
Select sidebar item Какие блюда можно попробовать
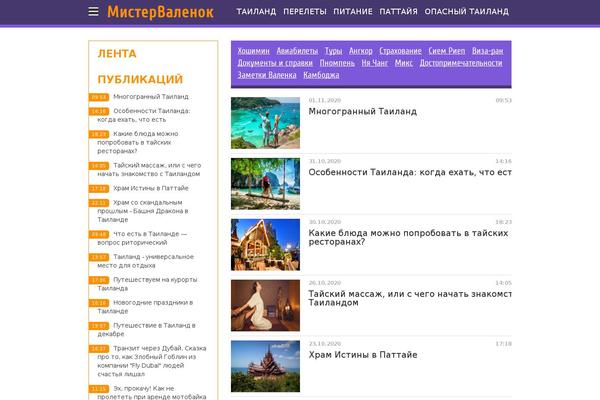click(138, 142)
